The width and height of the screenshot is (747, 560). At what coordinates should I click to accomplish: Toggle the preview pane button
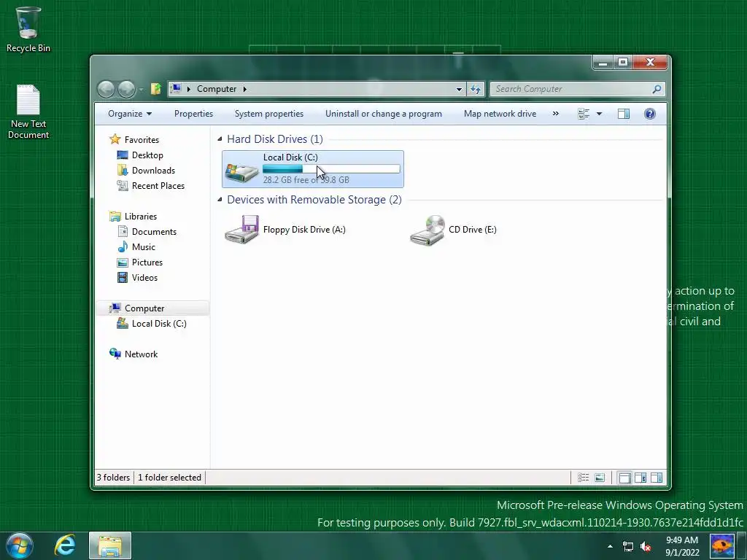tap(624, 114)
